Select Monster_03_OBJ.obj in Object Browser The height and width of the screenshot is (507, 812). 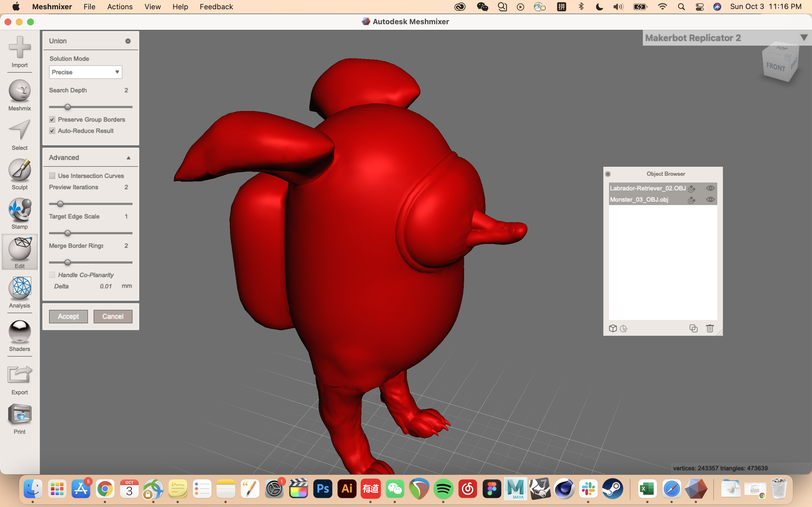pyautogui.click(x=639, y=199)
